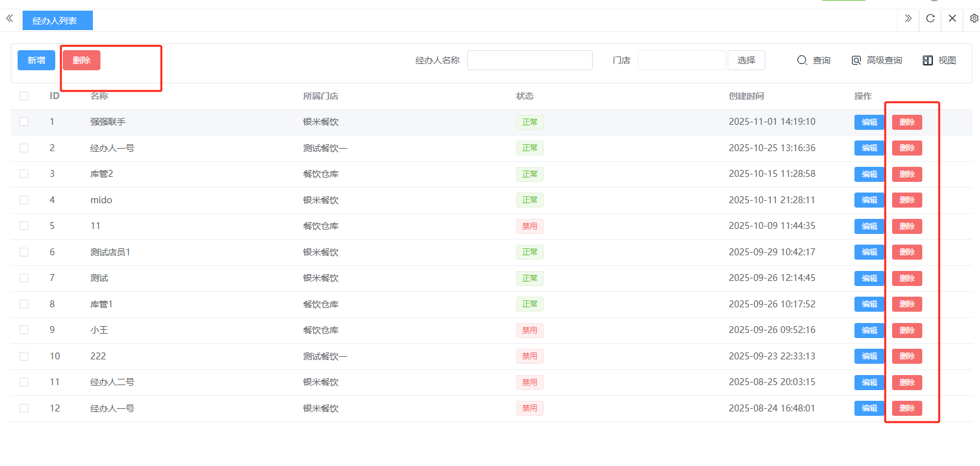Viewport: 980px width, 466px height.
Task: Click the 新增 add button
Action: (x=36, y=60)
